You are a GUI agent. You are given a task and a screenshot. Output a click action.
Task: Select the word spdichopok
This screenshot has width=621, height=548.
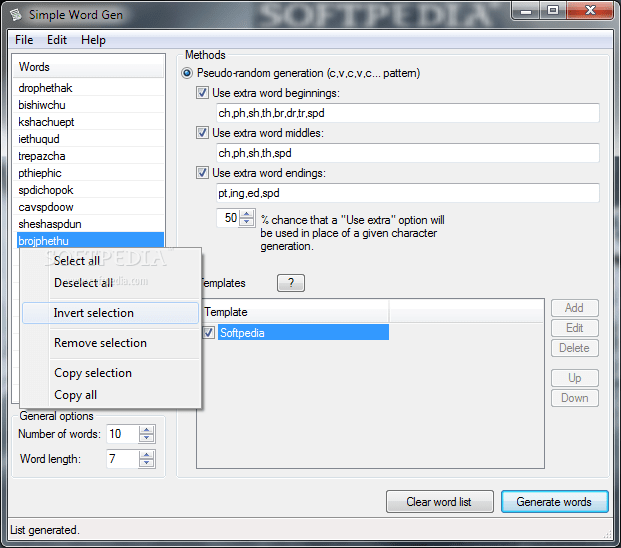tap(90, 190)
